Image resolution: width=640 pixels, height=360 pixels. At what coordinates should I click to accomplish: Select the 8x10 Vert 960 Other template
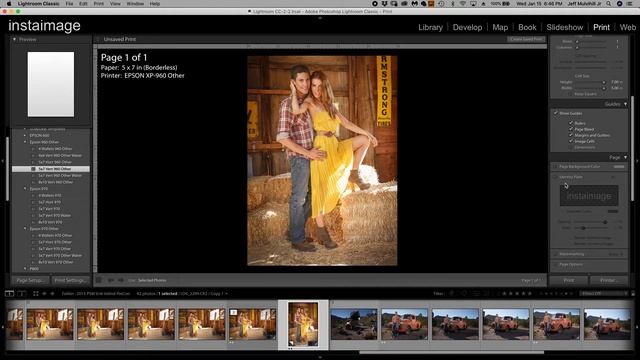[56, 182]
